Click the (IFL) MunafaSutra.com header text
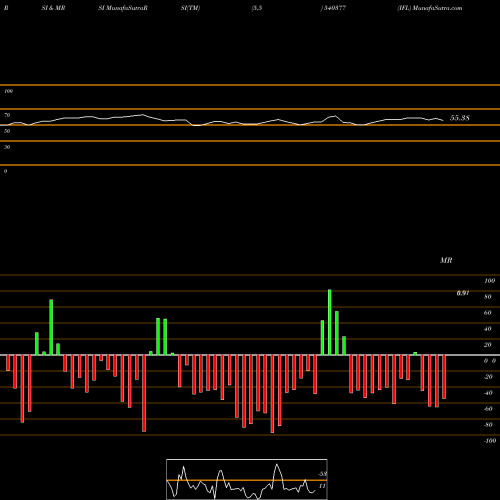Screen dimensions: 500x500 [430, 8]
